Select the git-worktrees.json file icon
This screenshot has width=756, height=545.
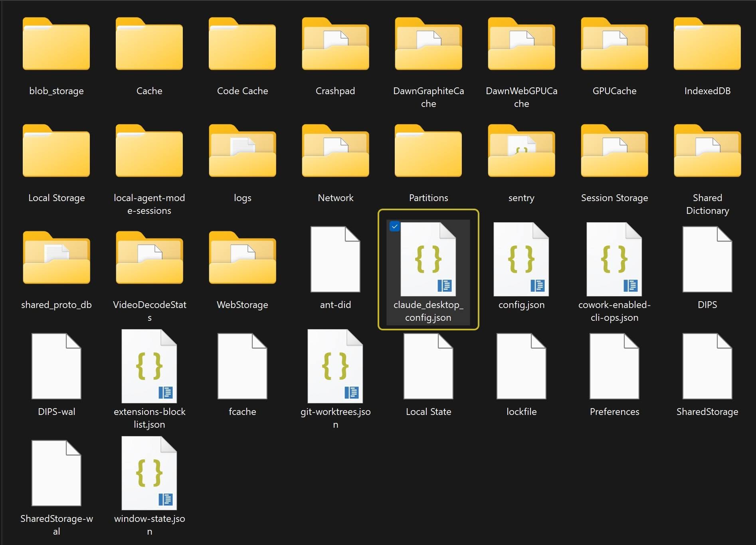tap(335, 366)
